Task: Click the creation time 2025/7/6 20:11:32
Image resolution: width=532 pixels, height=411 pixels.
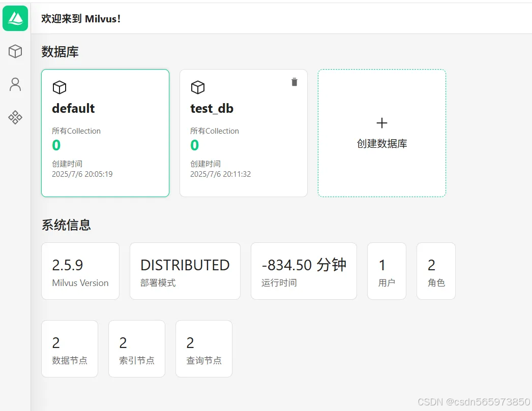Action: point(221,174)
